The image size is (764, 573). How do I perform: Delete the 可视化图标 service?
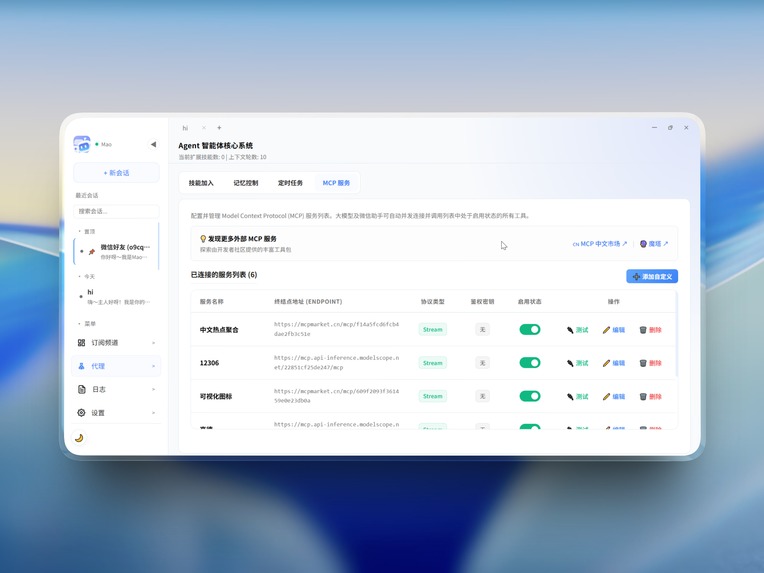tap(650, 397)
